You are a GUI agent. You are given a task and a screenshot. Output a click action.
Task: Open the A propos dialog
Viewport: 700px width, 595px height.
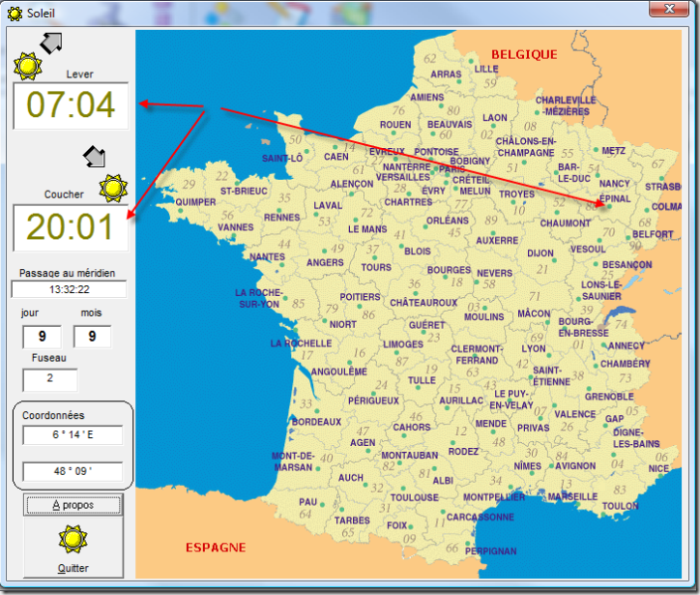tap(73, 505)
